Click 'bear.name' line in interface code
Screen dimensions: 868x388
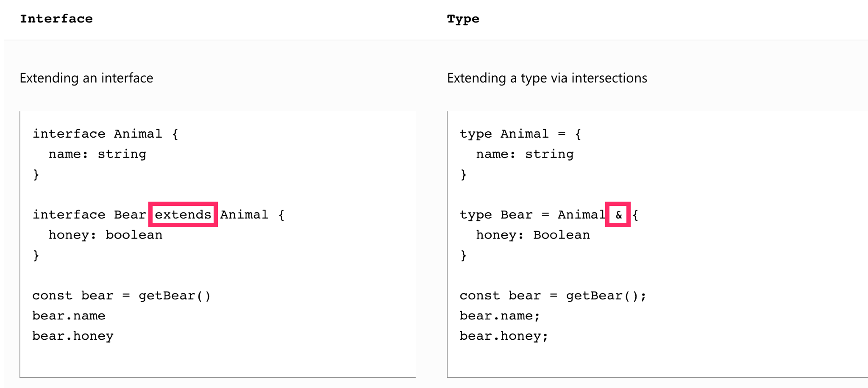pos(69,316)
